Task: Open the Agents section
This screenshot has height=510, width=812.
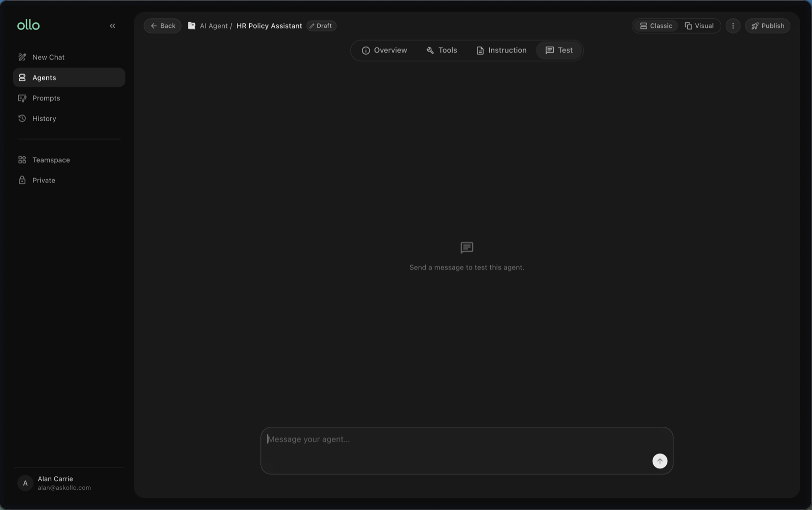Action: pyautogui.click(x=69, y=78)
